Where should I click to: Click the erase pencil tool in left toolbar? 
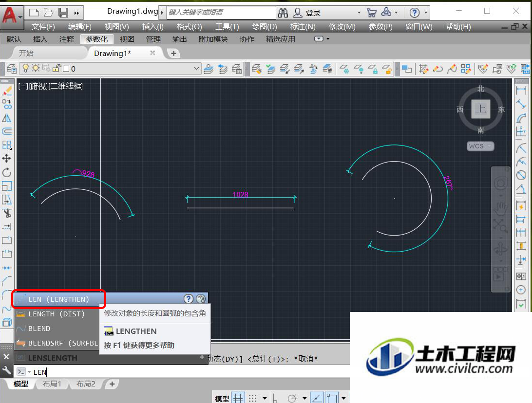point(7,91)
